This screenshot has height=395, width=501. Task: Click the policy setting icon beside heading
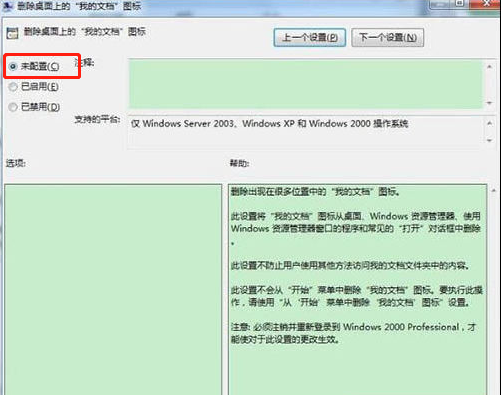click(x=12, y=33)
